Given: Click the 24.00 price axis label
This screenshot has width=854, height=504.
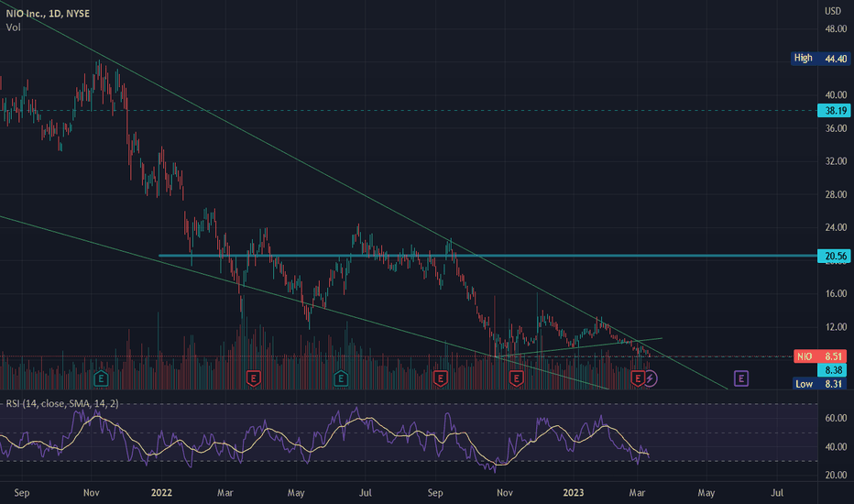Looking at the screenshot, I should 836,227.
